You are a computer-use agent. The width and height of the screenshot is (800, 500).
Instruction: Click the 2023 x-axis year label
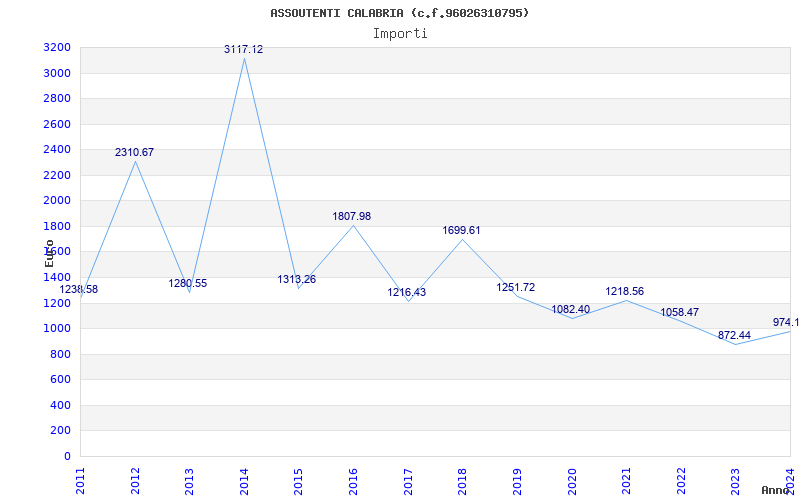tap(735, 481)
